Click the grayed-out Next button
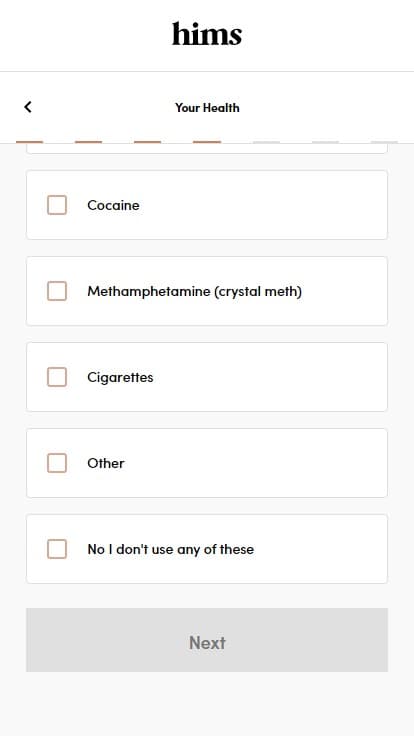The image size is (414, 736). click(207, 640)
